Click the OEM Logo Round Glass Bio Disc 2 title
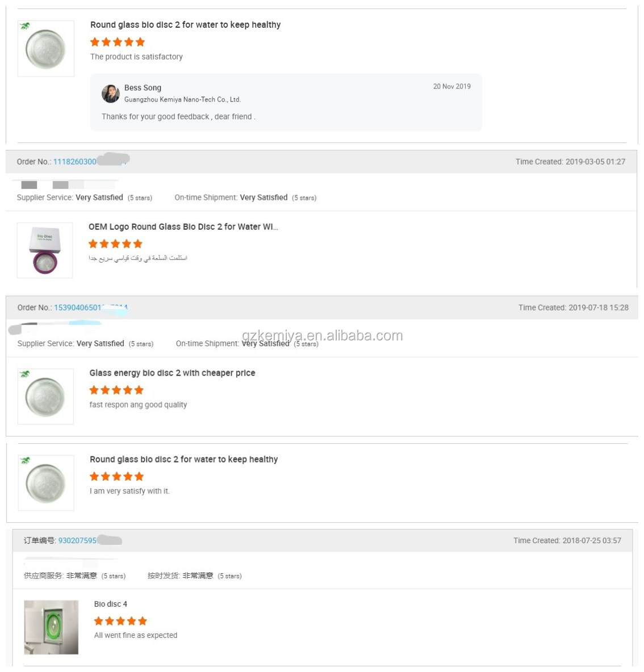 183,226
